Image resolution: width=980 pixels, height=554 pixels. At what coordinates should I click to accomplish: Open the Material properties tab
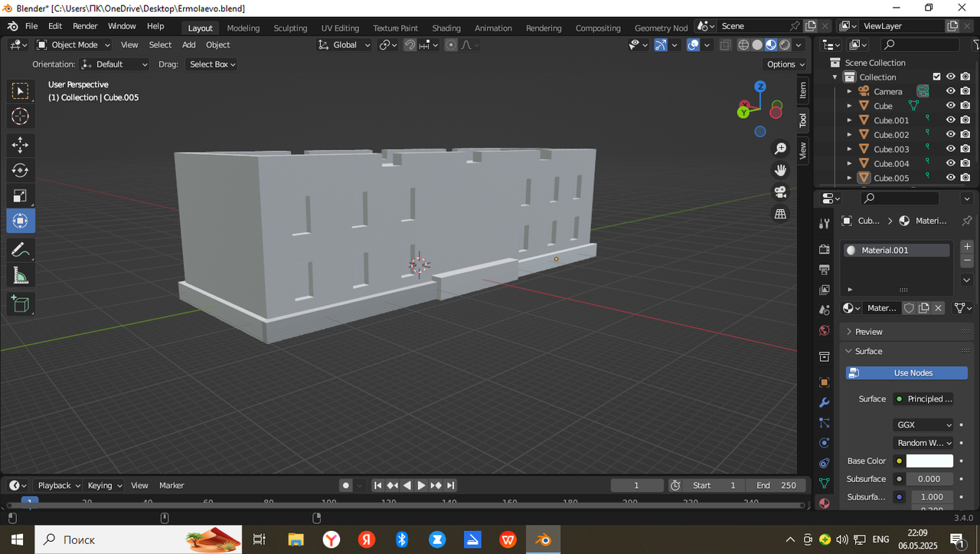(825, 503)
